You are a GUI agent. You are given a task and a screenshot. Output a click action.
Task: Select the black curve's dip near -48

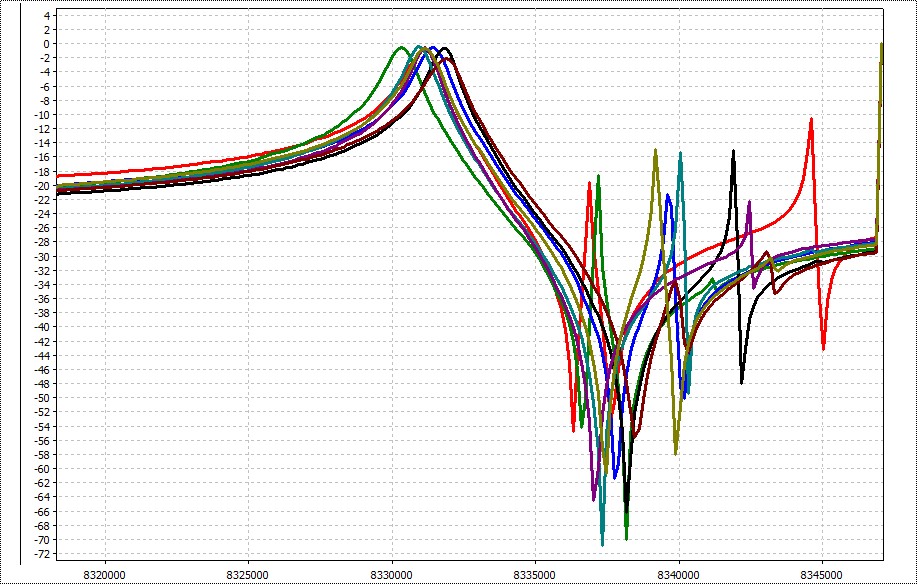pos(741,382)
